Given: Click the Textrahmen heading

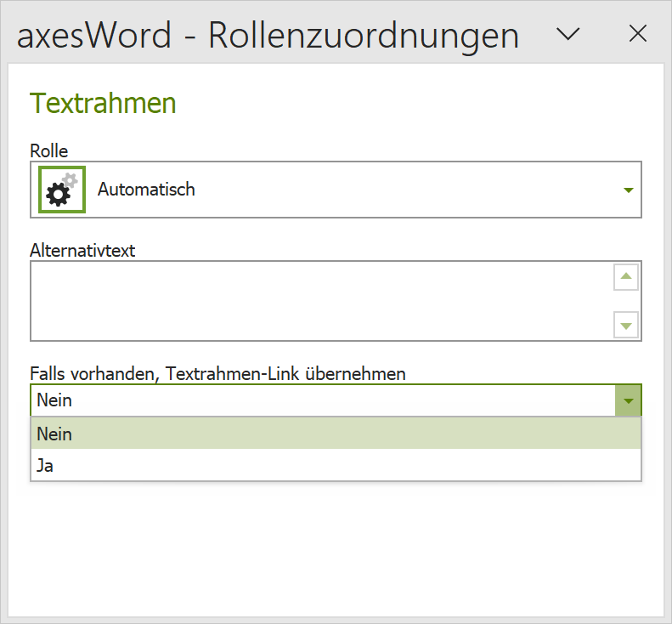Looking at the screenshot, I should [x=103, y=104].
